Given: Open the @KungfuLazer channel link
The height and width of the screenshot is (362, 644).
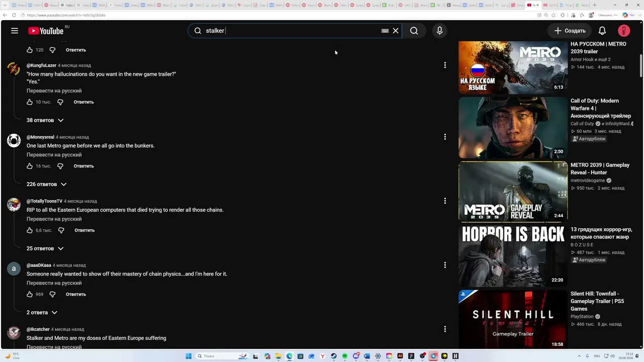Looking at the screenshot, I should [41, 65].
